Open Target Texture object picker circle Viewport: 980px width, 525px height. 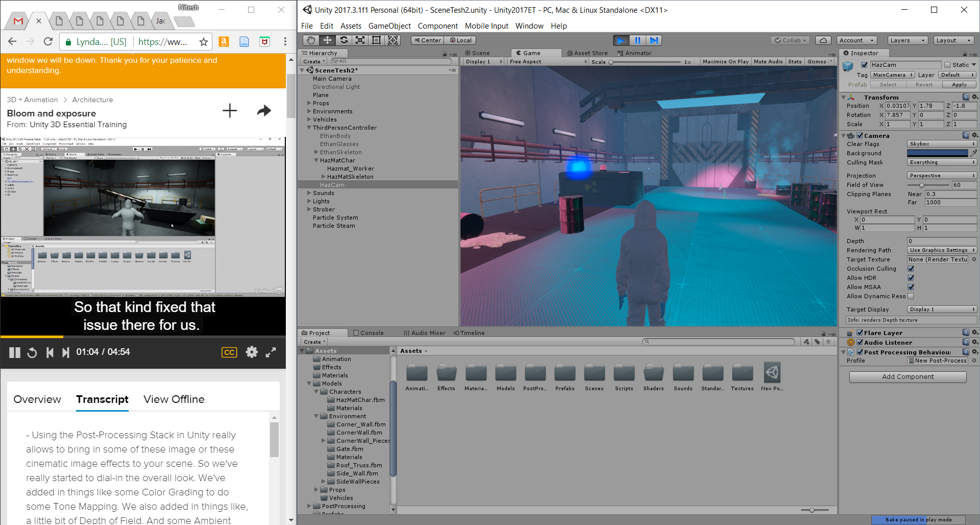pos(974,259)
